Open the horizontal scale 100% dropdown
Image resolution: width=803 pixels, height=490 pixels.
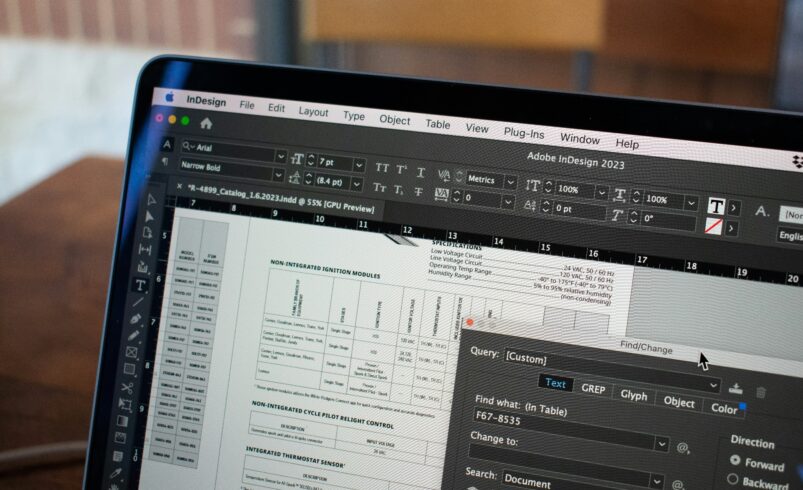pyautogui.click(x=691, y=203)
